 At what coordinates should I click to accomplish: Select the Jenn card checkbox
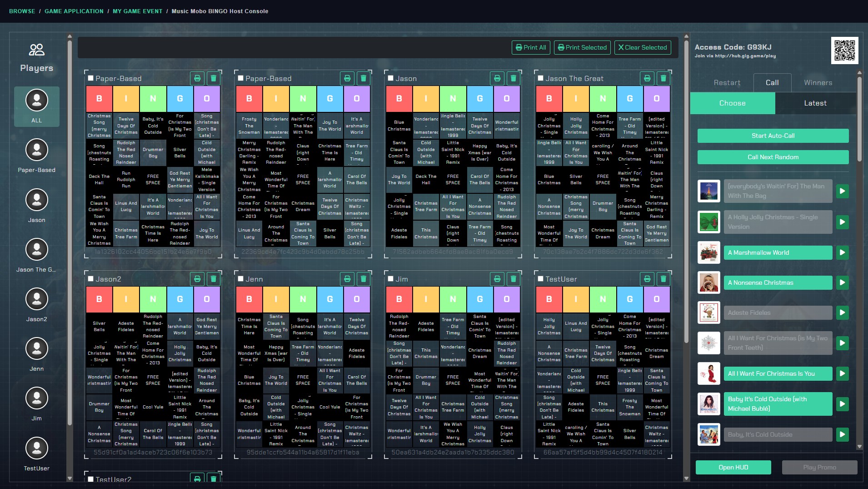(241, 279)
